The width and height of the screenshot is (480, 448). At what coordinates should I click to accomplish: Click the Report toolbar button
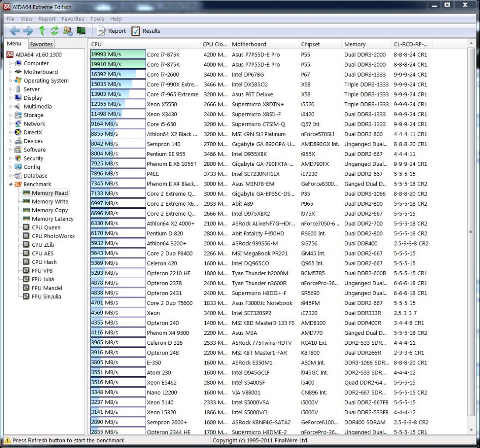pyautogui.click(x=112, y=31)
